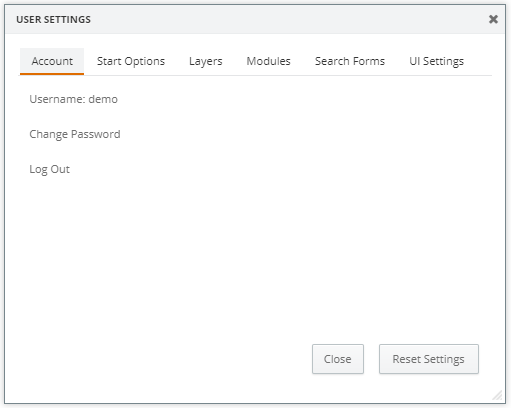
Task: Dismiss the dialog using the Close button
Action: point(338,359)
